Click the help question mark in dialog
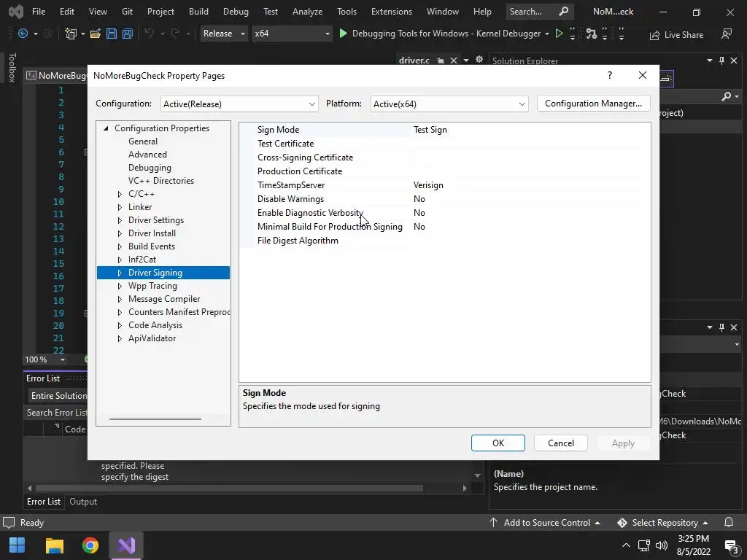 [x=610, y=75]
